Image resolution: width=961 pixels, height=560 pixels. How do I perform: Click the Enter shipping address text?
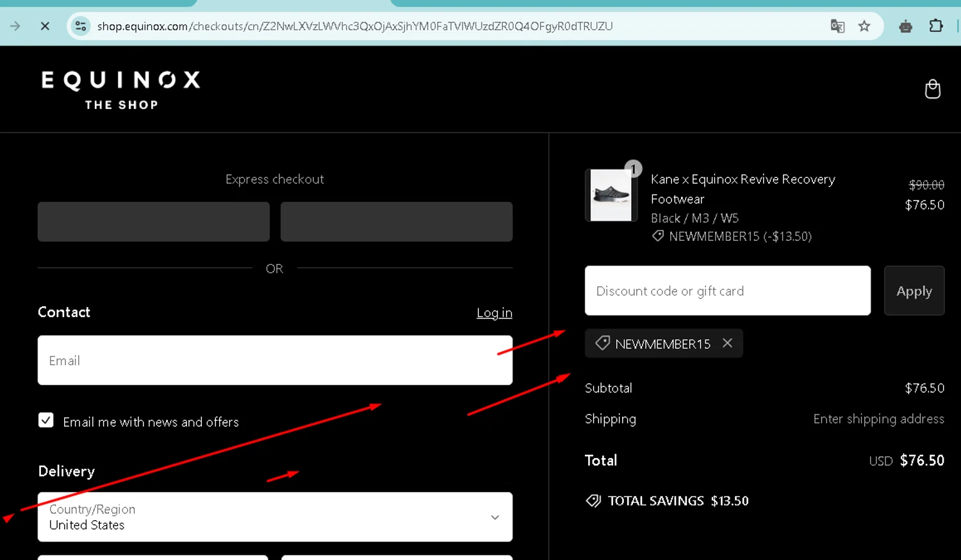pos(878,419)
